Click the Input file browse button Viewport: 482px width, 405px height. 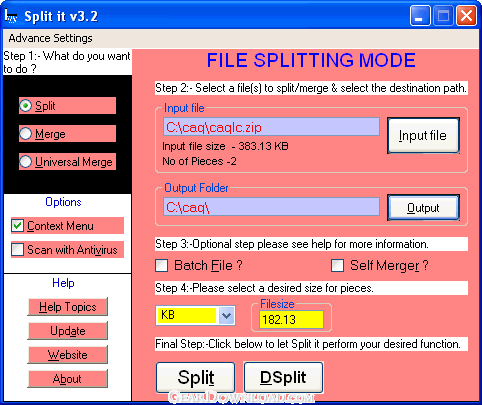[x=423, y=135]
